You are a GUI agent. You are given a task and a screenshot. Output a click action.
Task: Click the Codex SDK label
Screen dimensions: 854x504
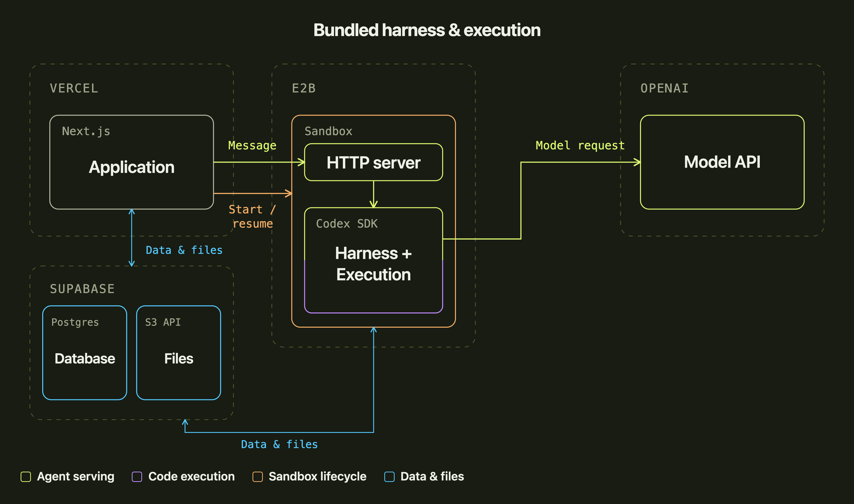(347, 223)
